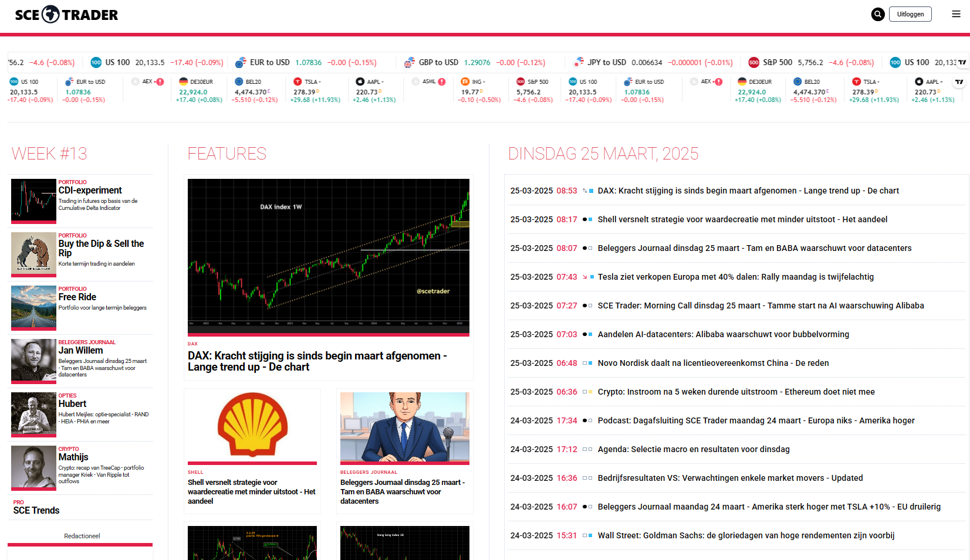Click the grey ASML ticker icon

416,82
